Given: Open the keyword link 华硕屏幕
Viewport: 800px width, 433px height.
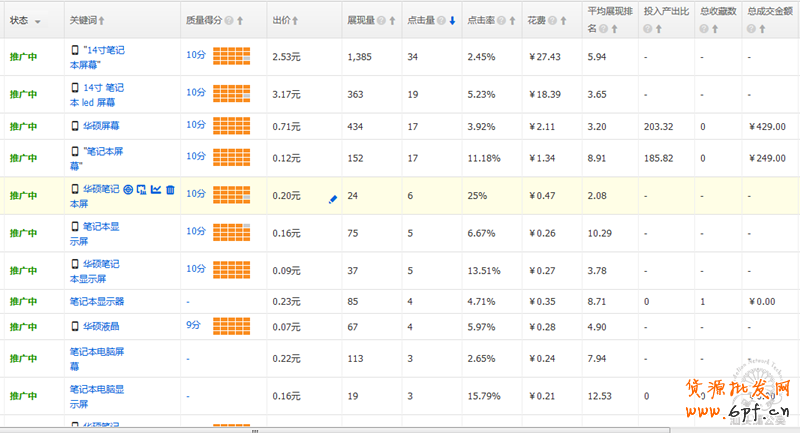Looking at the screenshot, I should (102, 125).
